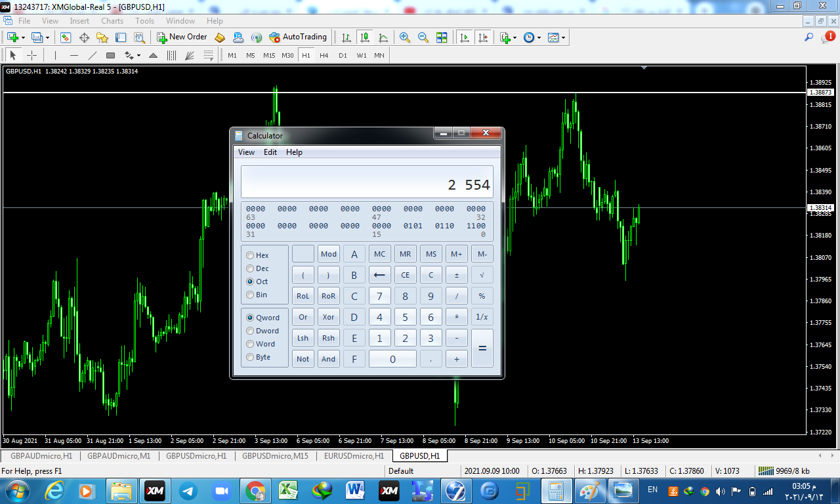Open the tile windows layout icon

[442, 37]
